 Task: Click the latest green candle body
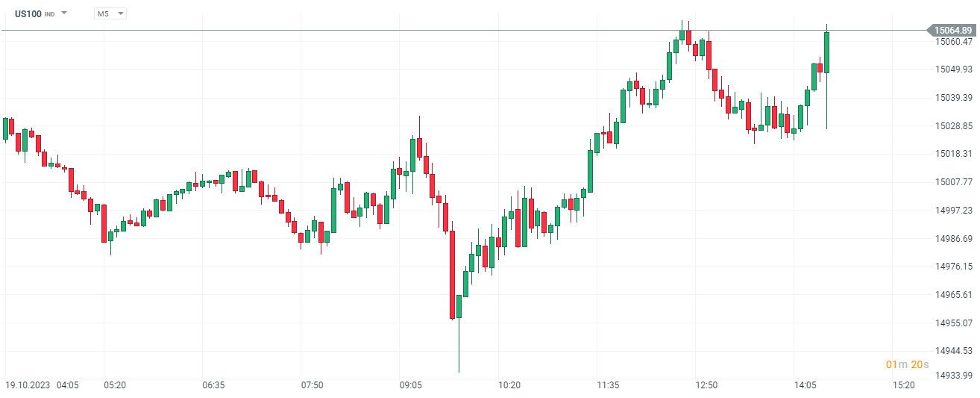click(x=826, y=52)
